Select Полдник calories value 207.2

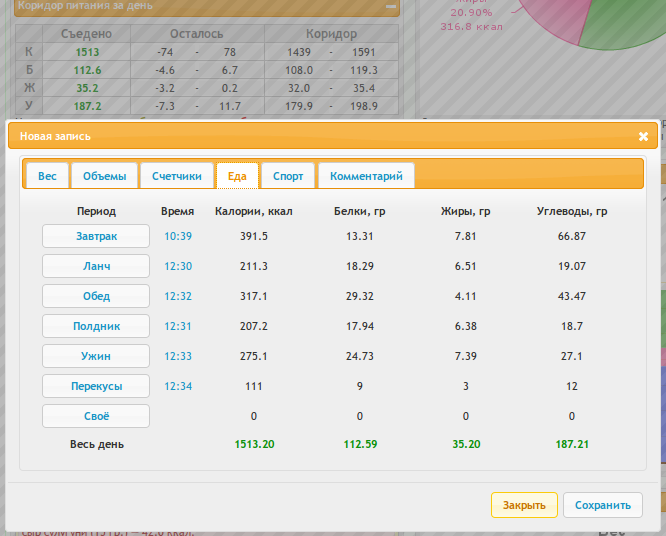(x=254, y=326)
